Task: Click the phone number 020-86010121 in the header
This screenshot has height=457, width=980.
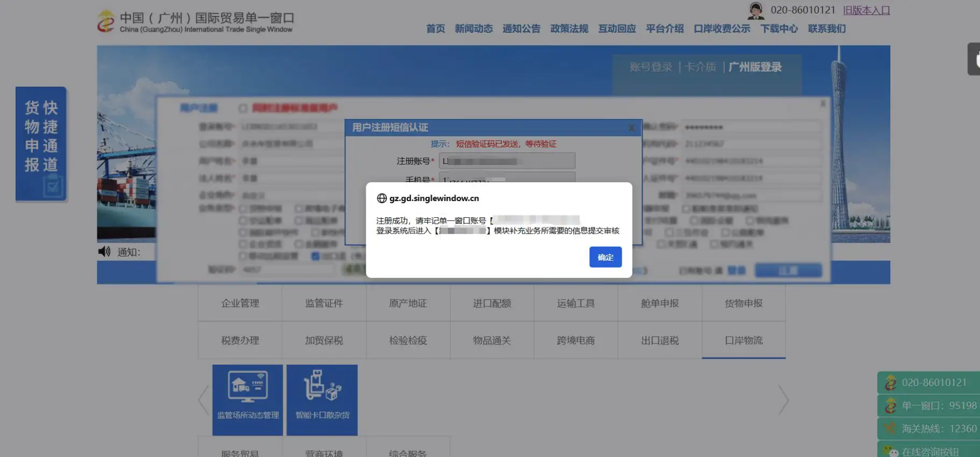Action: (x=803, y=10)
